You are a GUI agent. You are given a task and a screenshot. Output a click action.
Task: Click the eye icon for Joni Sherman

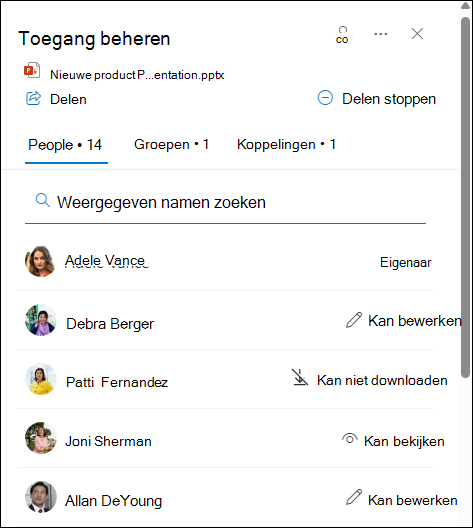349,439
